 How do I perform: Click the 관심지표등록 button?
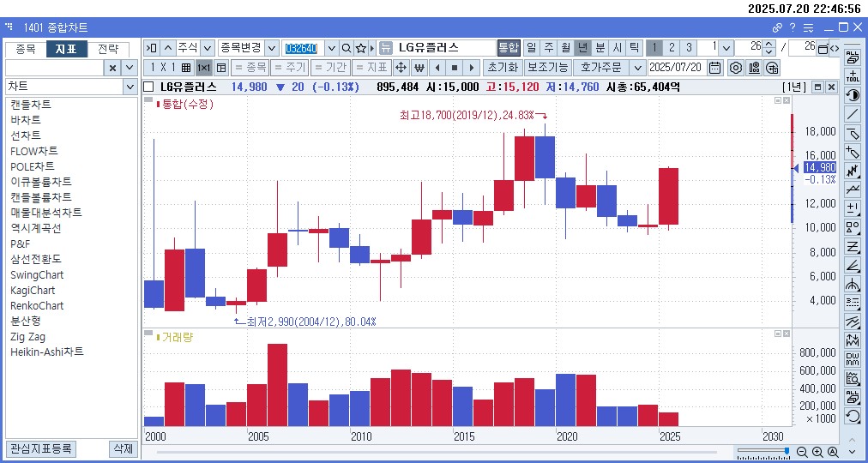41,448
